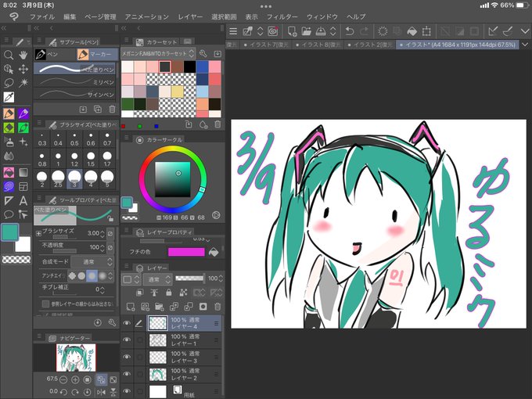This screenshot has width=532, height=399.
Task: Choose brush size 0.3 preset
Action: pyautogui.click(x=41, y=139)
